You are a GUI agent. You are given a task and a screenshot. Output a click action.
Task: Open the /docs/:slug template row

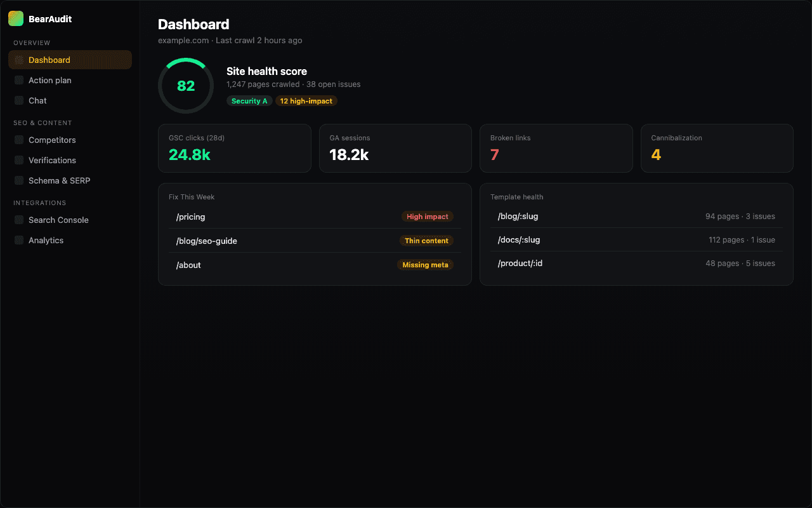(x=636, y=240)
